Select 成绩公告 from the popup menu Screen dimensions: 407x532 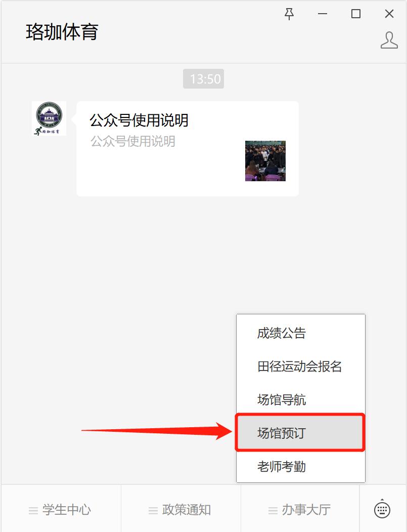tap(301, 333)
